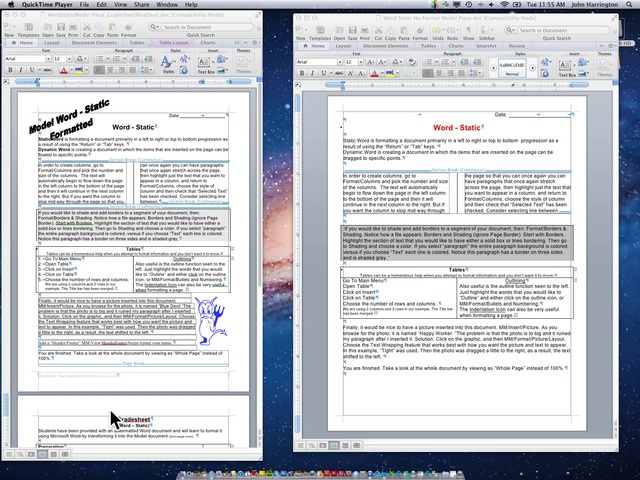Click red font color in No Format window
Screen dimensions: 640x480
(374, 73)
